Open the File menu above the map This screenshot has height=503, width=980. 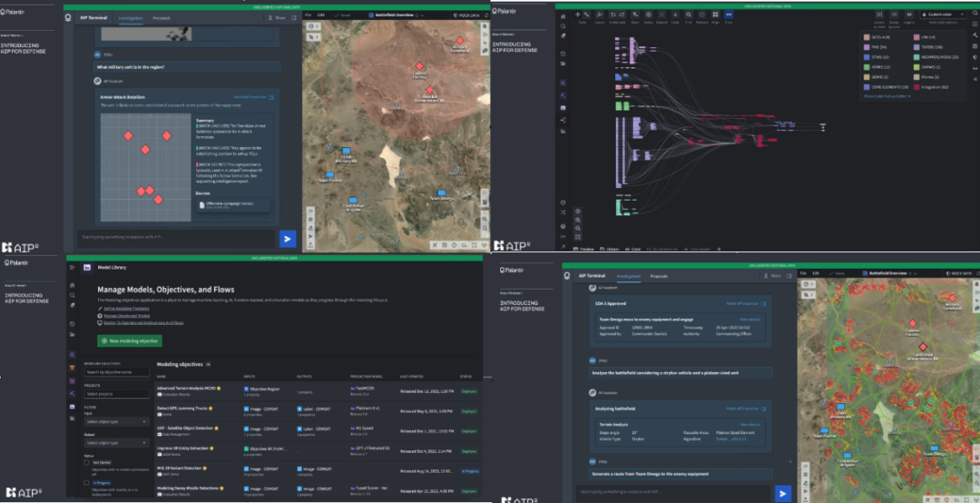point(309,15)
